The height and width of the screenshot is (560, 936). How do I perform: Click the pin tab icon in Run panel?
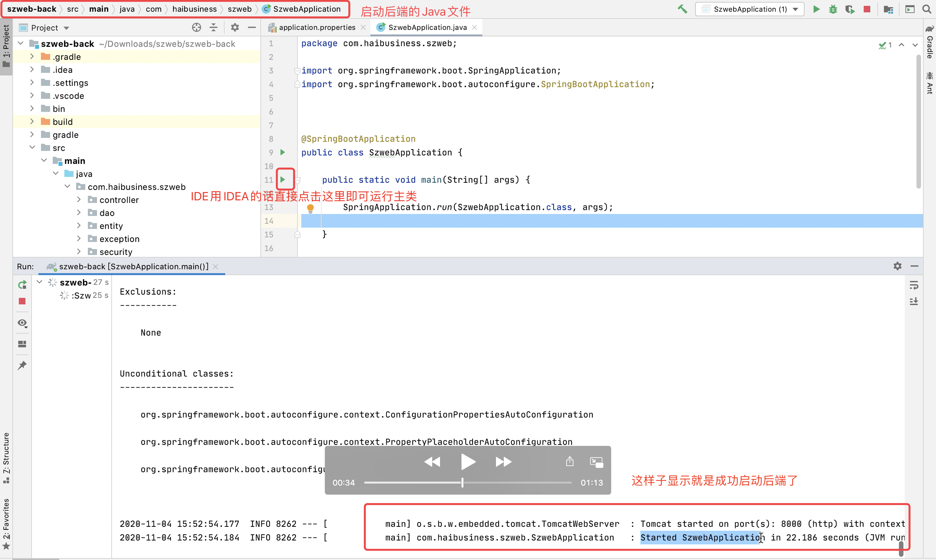tap(22, 365)
